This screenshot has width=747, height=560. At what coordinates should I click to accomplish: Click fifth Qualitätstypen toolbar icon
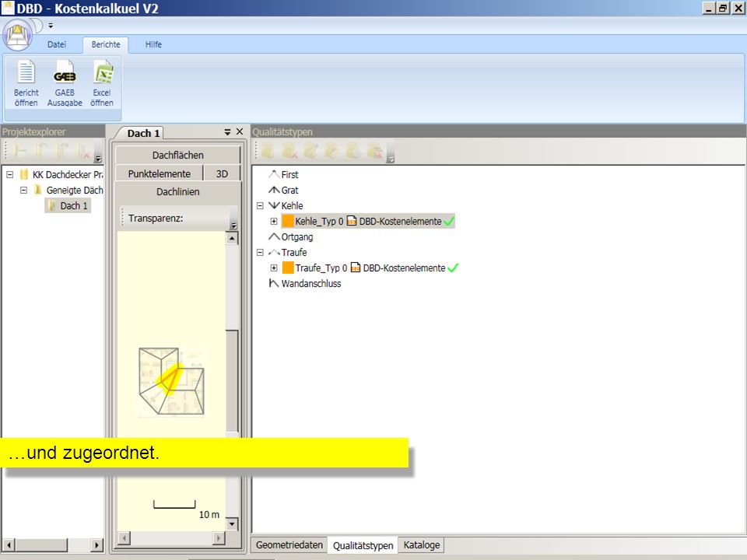pos(353,151)
